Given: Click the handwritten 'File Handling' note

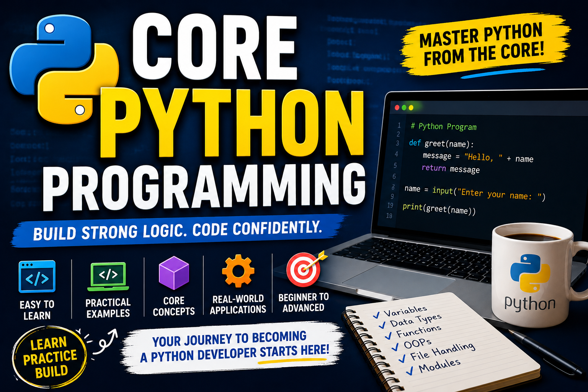Looking at the screenshot, I should [x=443, y=351].
